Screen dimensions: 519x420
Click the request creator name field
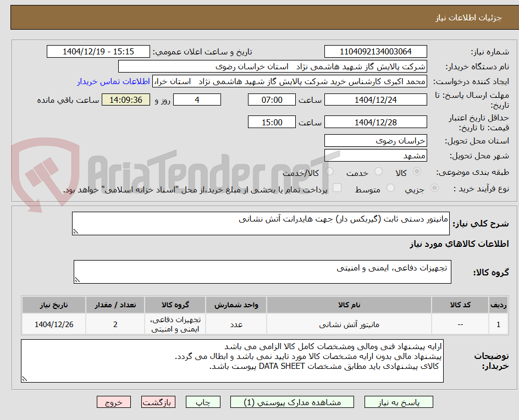[x=290, y=81]
